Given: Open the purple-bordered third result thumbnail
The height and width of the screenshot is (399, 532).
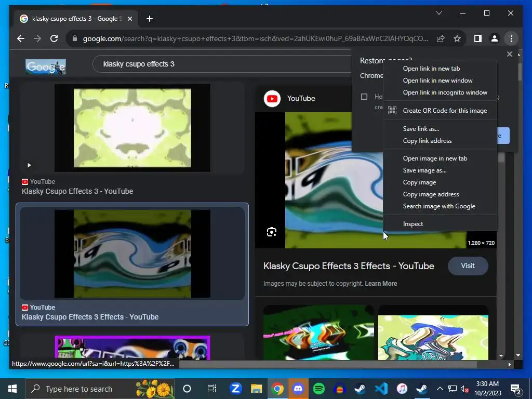Looking at the screenshot, I should point(132,348).
